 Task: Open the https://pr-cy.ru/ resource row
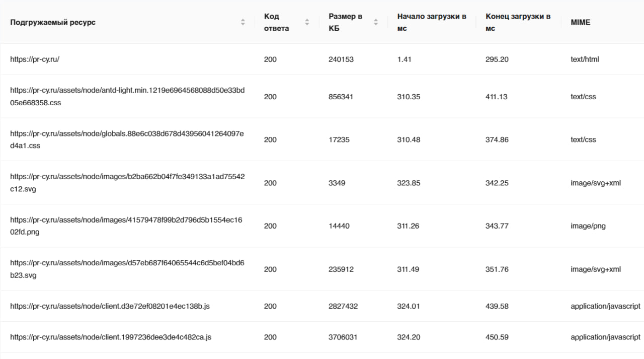click(35, 59)
